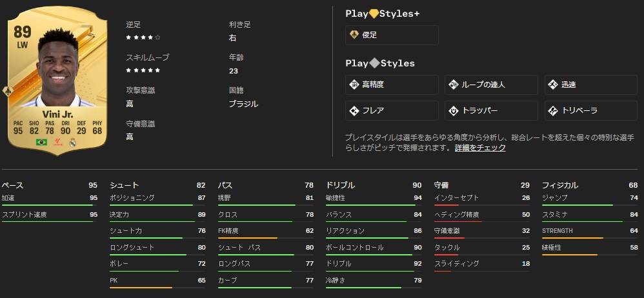
Task: Click the Brazil flag on the player card
Action: click(x=41, y=142)
